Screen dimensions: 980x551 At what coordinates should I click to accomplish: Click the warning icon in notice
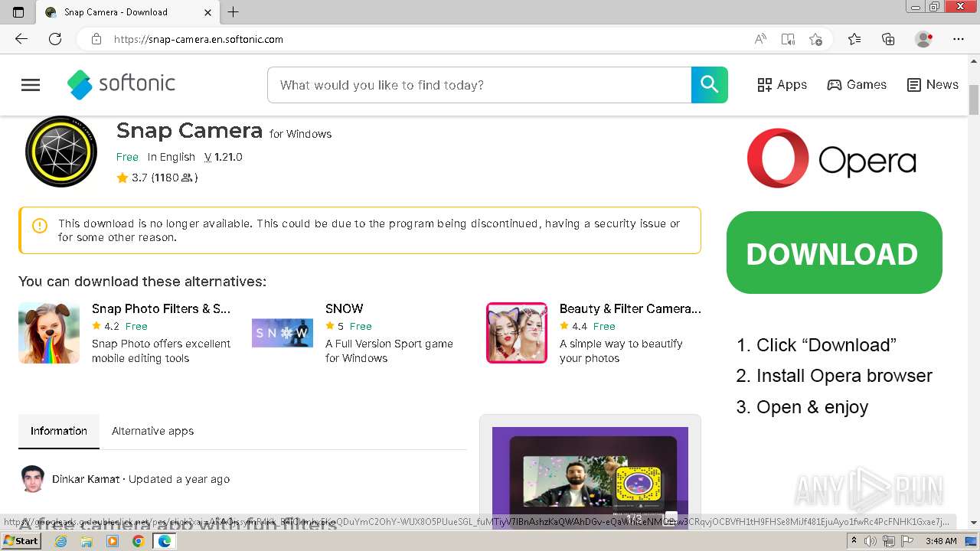40,225
